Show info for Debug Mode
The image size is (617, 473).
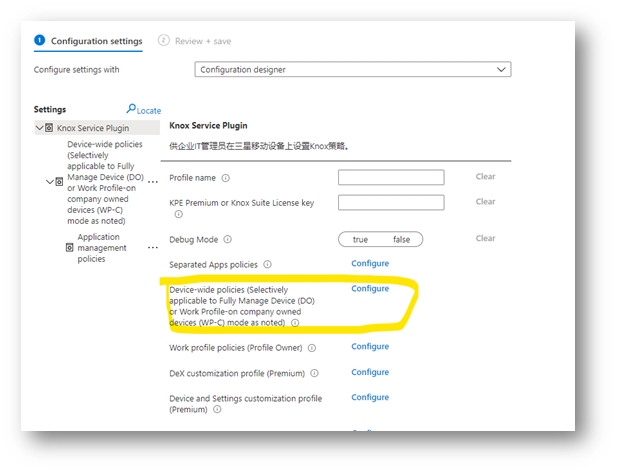228,239
